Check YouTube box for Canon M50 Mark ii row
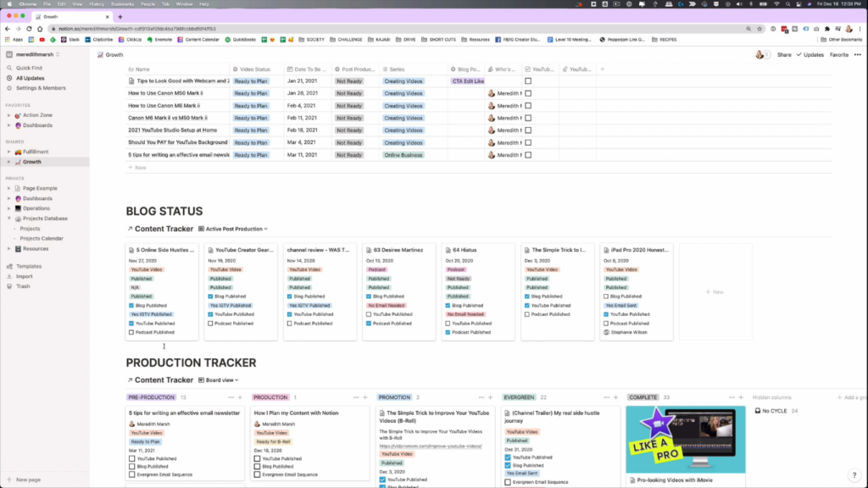This screenshot has height=488, width=868. 528,93
